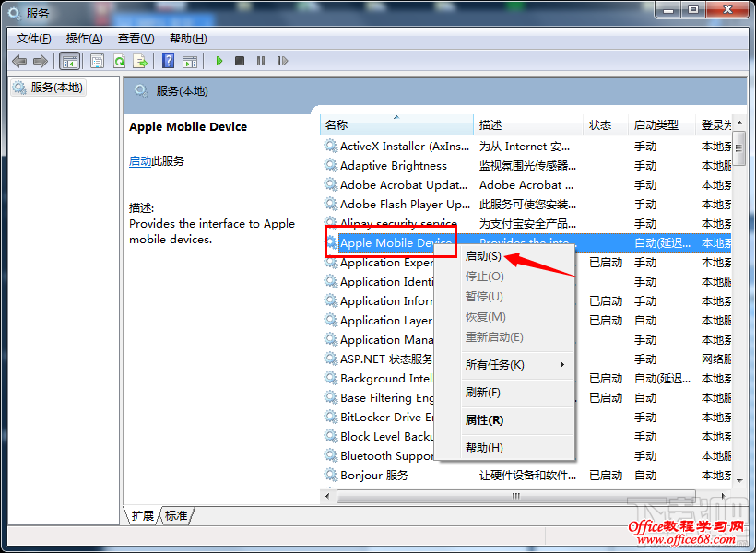Click the Export List toolbar icon
Image resolution: width=756 pixels, height=553 pixels.
140,61
